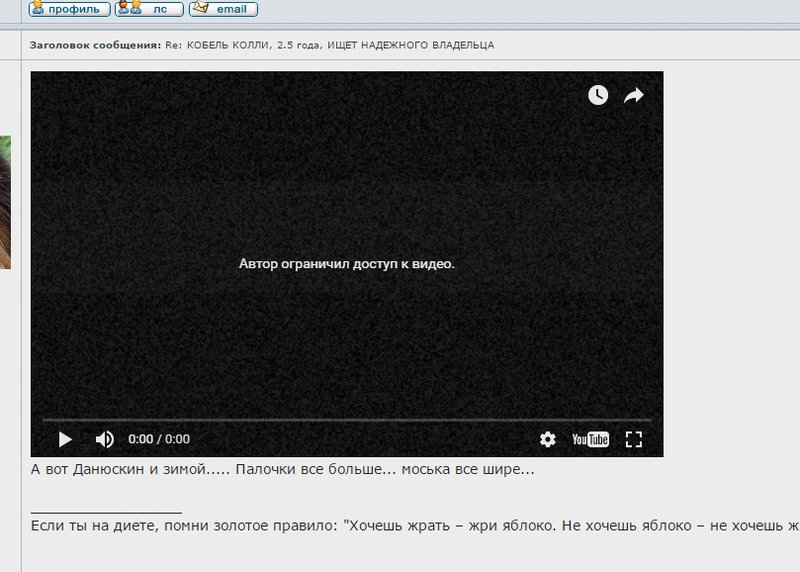Viewport: 800px width, 572px height.
Task: Click the video progress bar
Action: coord(347,420)
